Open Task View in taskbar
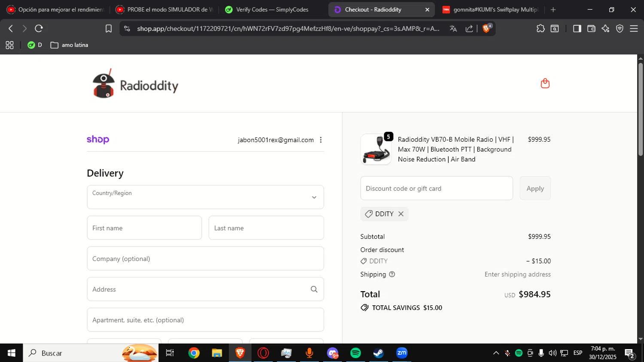Image resolution: width=644 pixels, height=362 pixels. [x=170, y=353]
